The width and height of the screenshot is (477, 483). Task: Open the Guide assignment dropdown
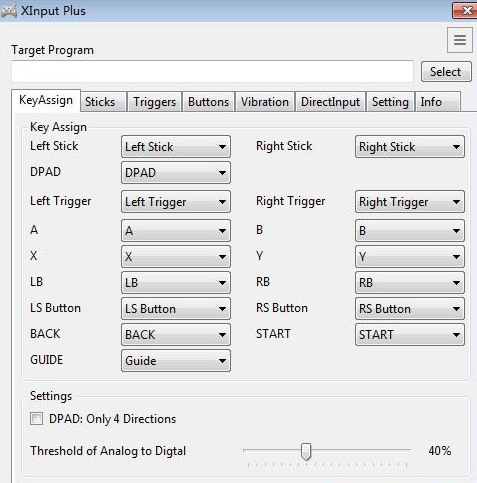(176, 360)
